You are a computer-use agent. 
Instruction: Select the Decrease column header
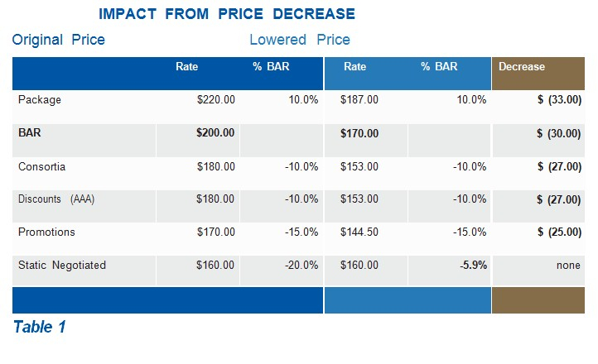[522, 67]
